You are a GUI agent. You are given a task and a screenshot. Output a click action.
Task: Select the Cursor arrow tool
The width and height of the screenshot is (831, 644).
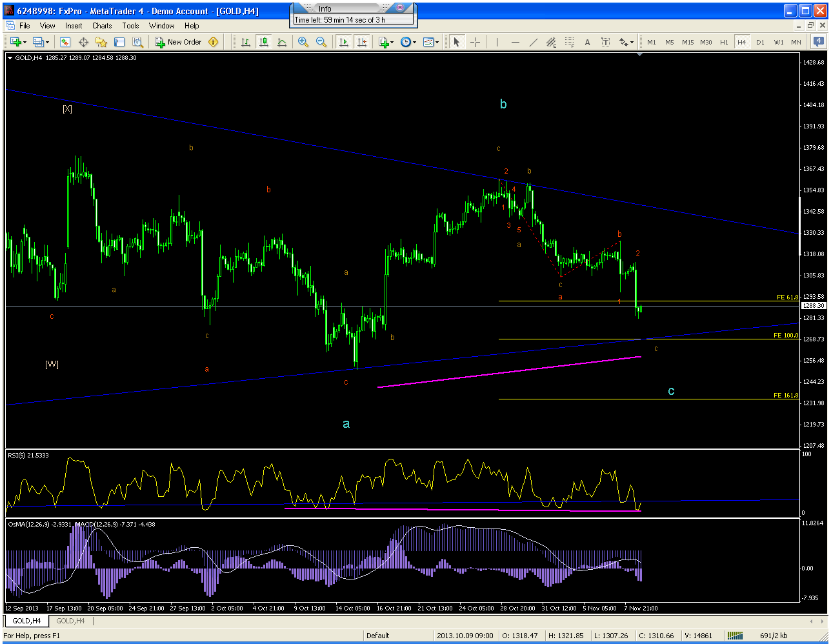pyautogui.click(x=457, y=42)
